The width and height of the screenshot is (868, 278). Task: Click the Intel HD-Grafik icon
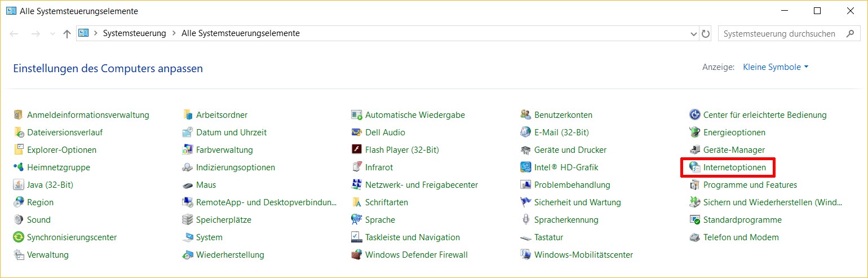[525, 167]
